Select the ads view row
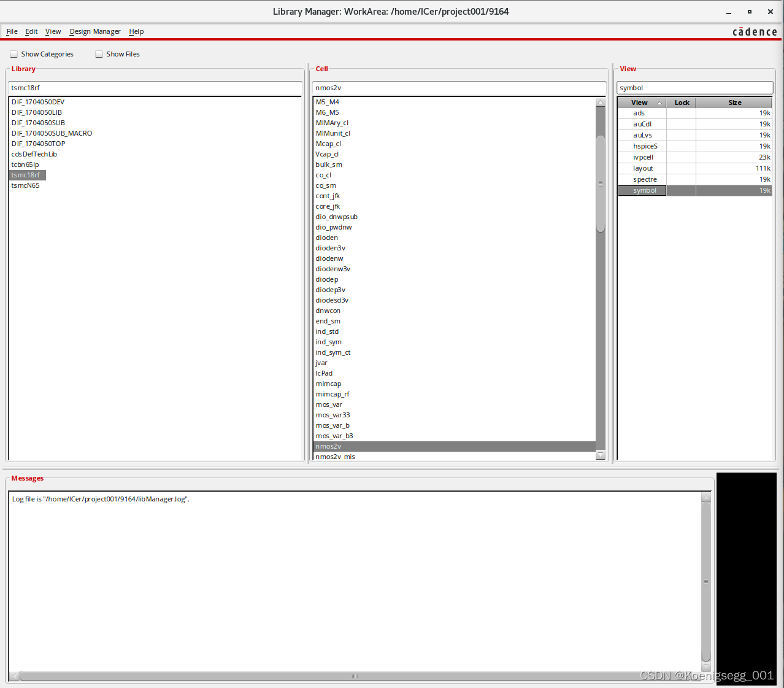 click(x=694, y=113)
